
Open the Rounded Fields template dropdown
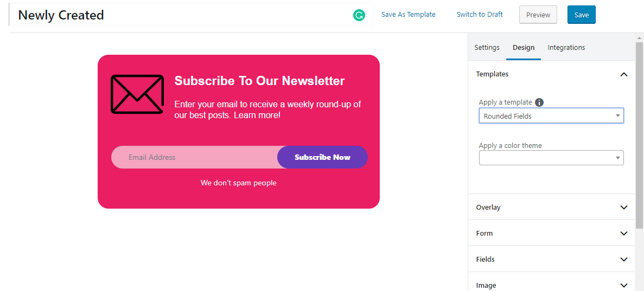pos(551,116)
